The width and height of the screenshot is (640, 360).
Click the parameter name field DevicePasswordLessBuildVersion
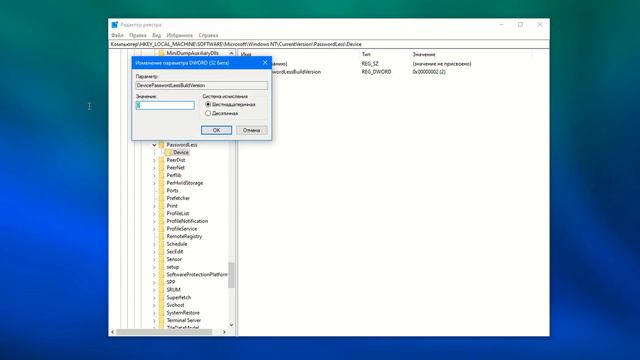[x=202, y=85]
